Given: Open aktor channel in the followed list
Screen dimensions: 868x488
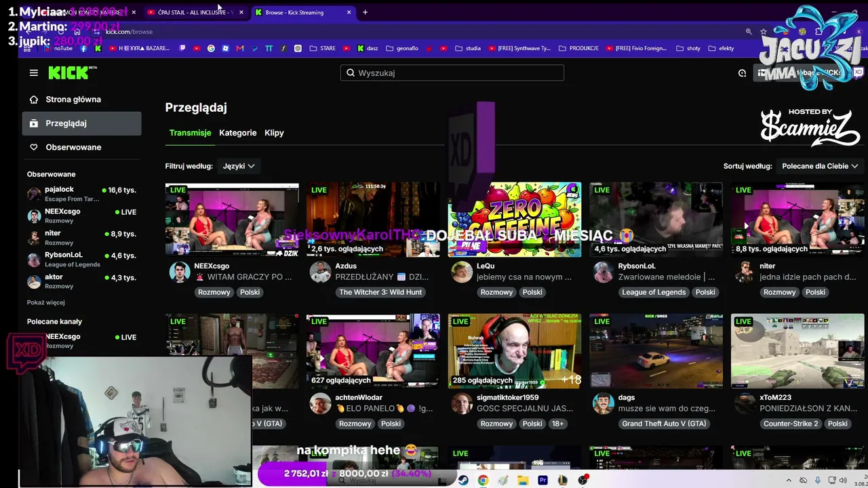Looking at the screenshot, I should tap(81, 281).
